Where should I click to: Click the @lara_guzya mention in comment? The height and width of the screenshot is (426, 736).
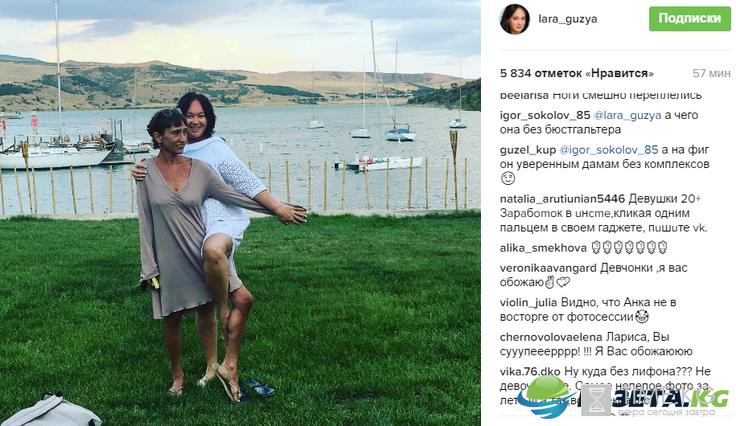[x=628, y=115]
